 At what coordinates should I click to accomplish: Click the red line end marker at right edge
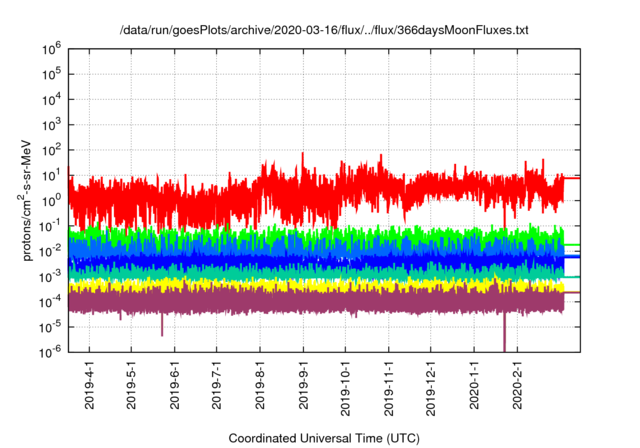572,178
